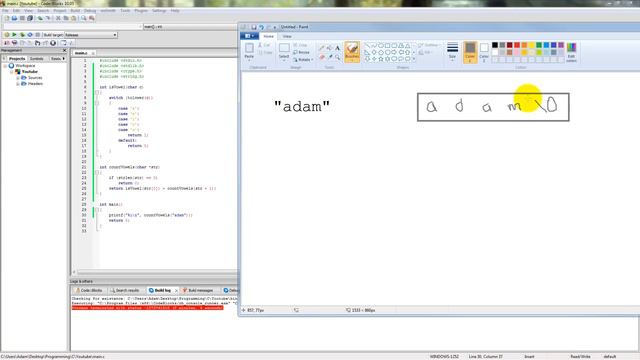Screen dimensions: 640x360
Task: Switch to the Home tab in Paint
Action: pos(268,36)
